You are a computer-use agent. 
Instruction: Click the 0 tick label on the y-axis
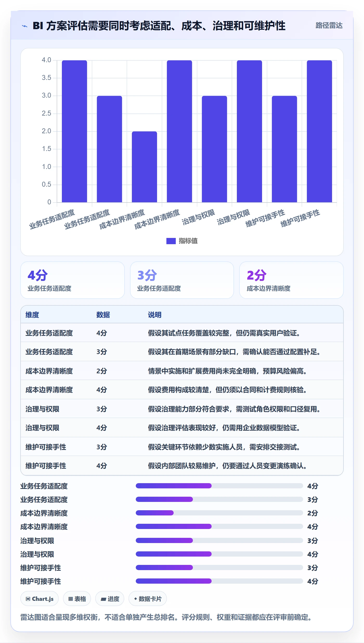click(x=49, y=202)
